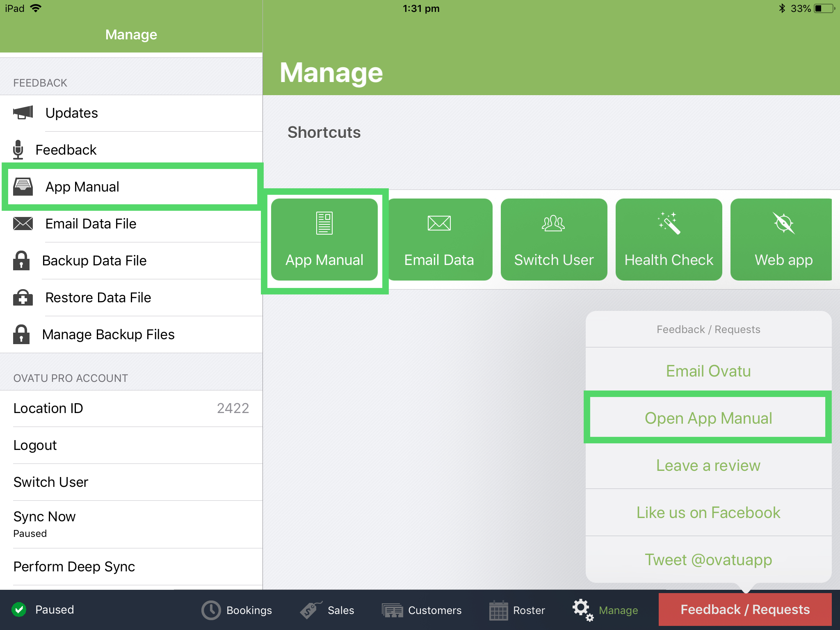Choose Like us on Facebook
This screenshot has width=840, height=630.
coord(708,512)
